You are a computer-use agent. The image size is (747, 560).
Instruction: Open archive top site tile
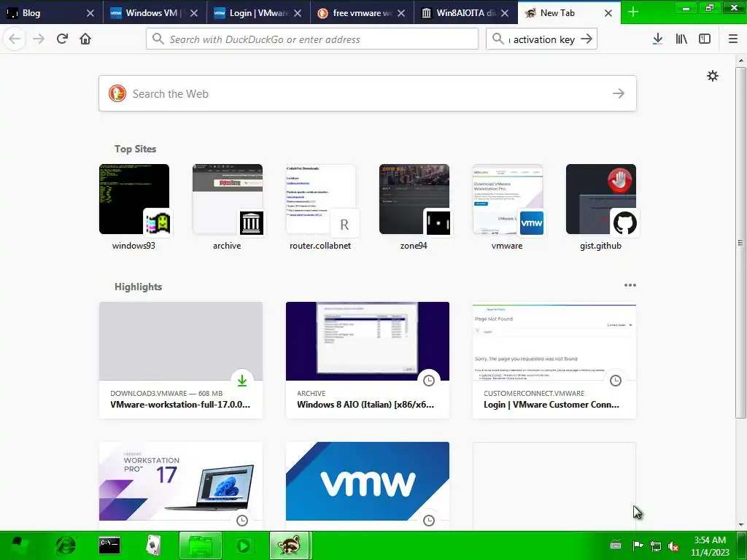coord(228,208)
